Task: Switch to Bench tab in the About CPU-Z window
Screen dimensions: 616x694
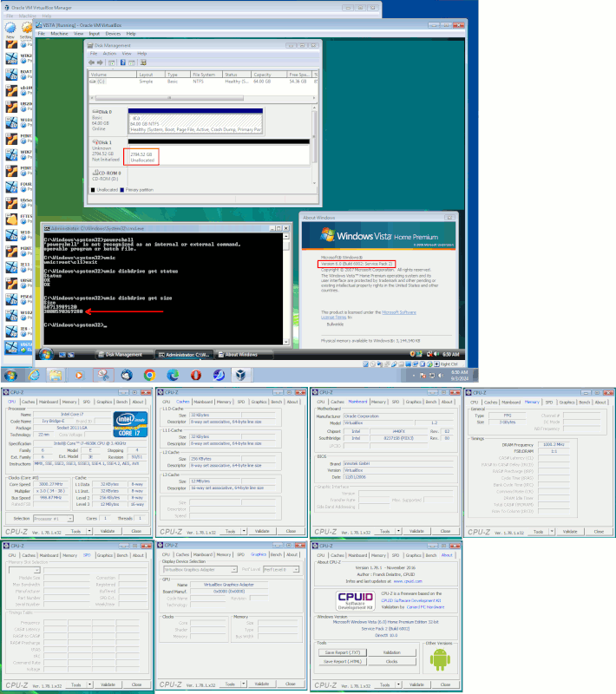Action: [x=431, y=555]
